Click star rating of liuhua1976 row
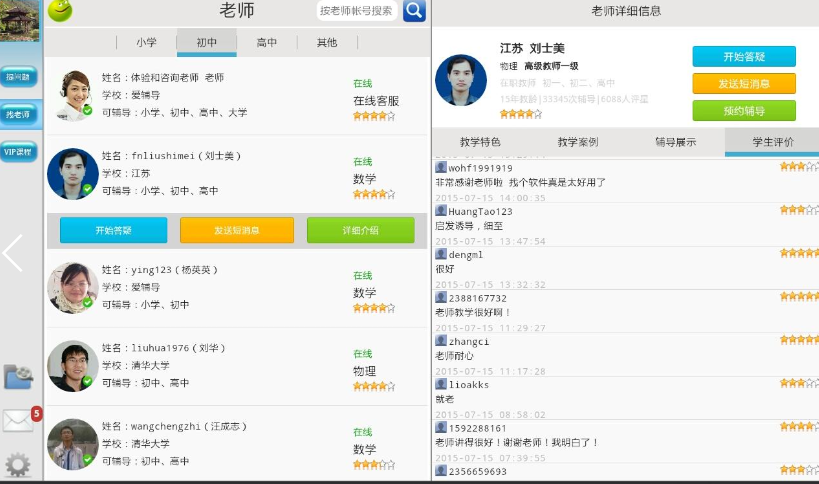 pyautogui.click(x=374, y=386)
